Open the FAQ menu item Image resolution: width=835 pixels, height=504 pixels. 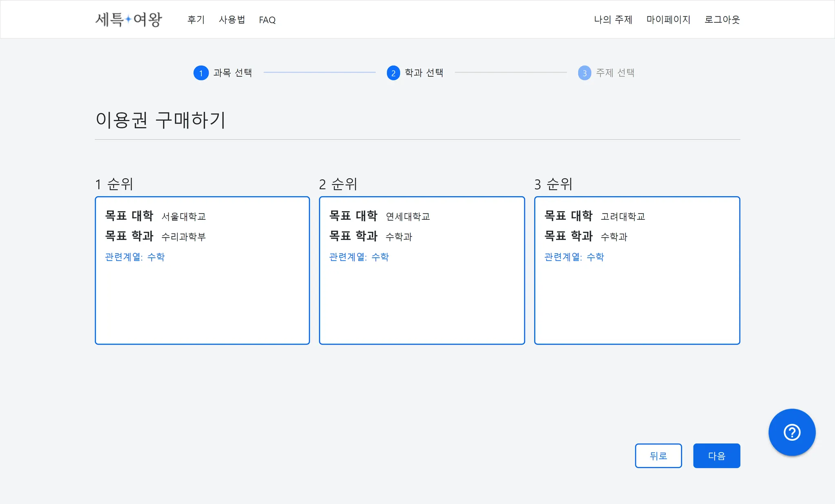tap(267, 20)
